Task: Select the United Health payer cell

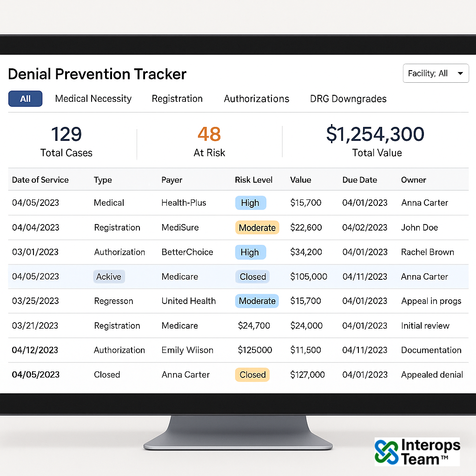Action: coord(189,301)
